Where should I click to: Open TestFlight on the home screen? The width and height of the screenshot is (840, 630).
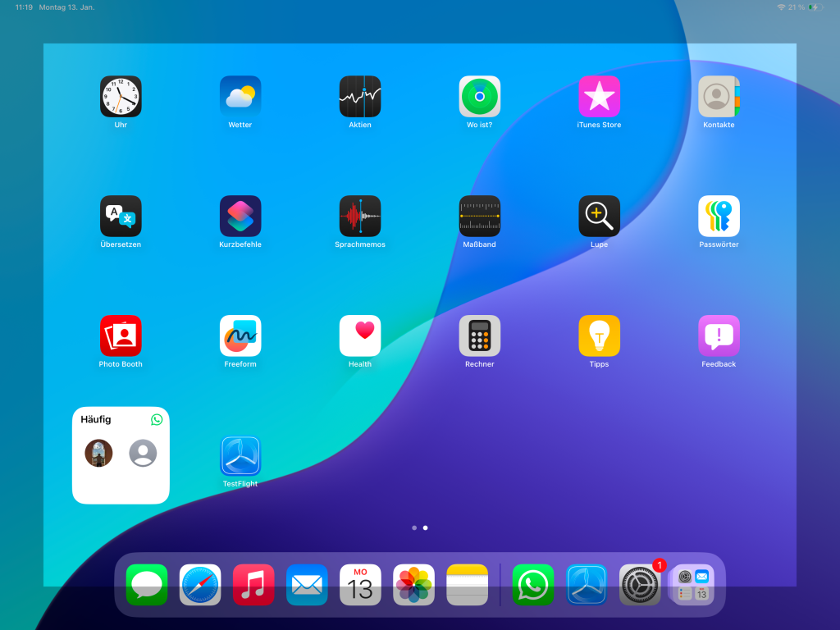pyautogui.click(x=240, y=456)
